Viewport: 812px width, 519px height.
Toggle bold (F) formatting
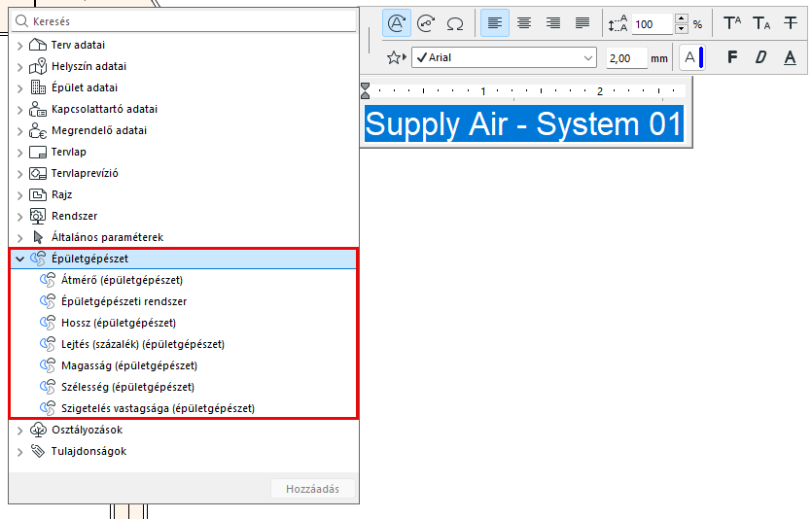coord(732,57)
